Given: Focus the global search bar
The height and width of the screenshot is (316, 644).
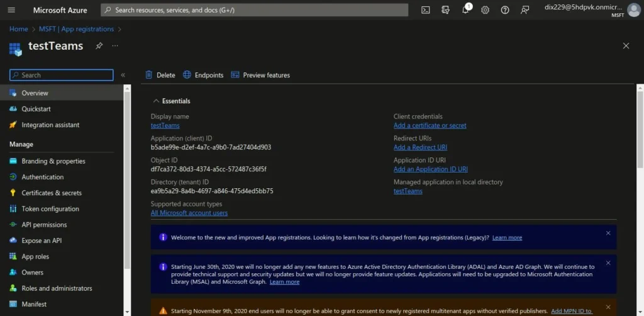Looking at the screenshot, I should click(x=255, y=10).
